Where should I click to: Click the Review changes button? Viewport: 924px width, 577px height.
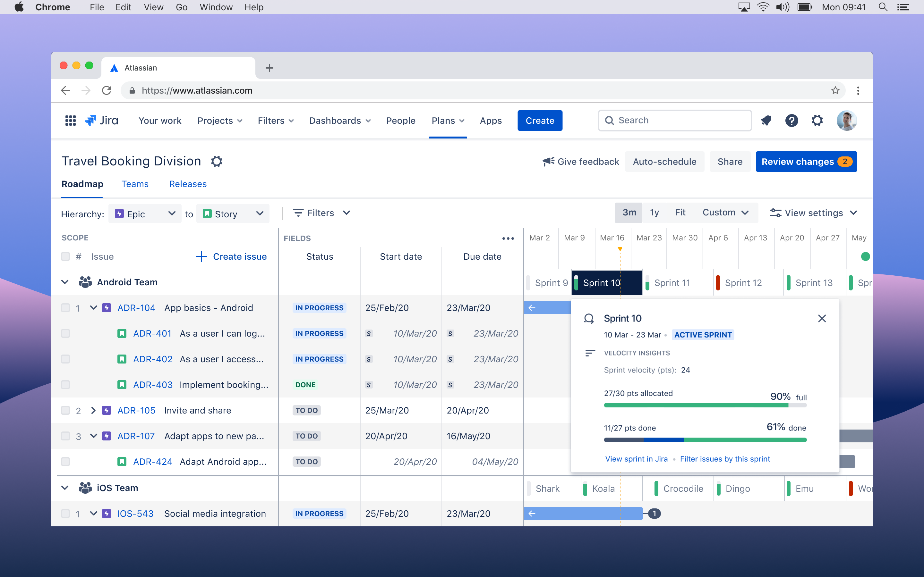806,162
